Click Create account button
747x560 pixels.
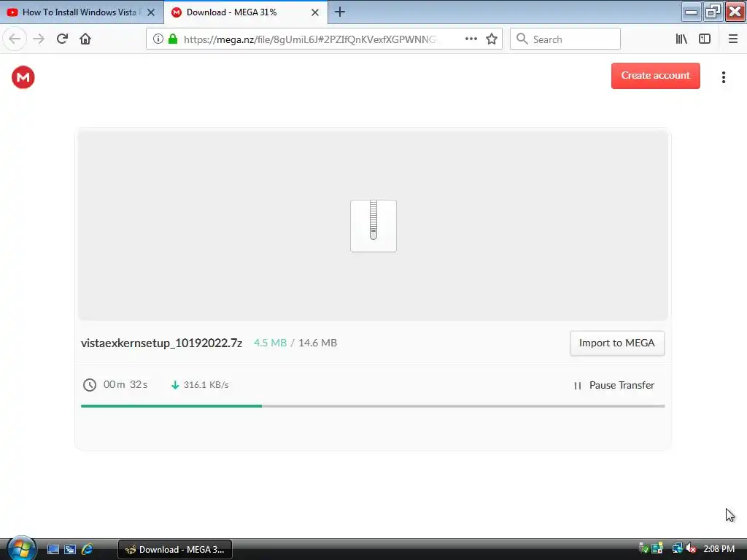point(656,76)
